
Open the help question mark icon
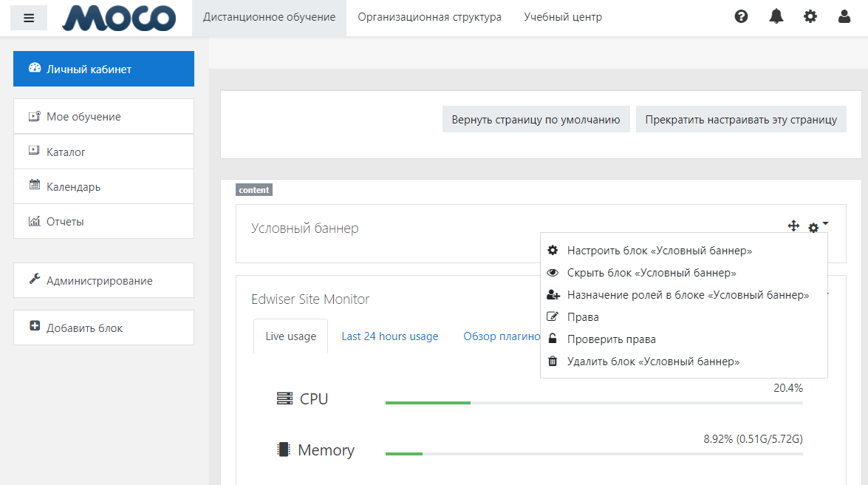pyautogui.click(x=741, y=16)
